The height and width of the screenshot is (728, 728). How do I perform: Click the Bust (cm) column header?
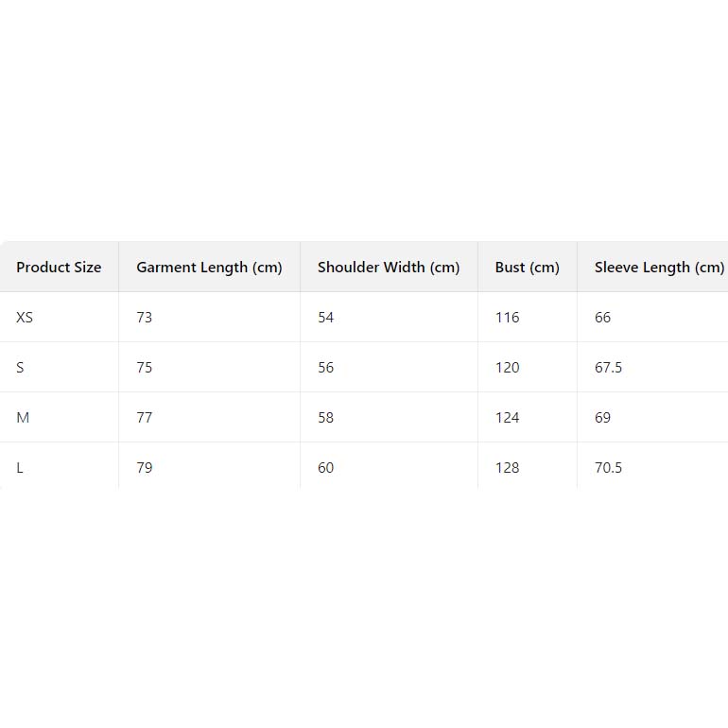(527, 268)
